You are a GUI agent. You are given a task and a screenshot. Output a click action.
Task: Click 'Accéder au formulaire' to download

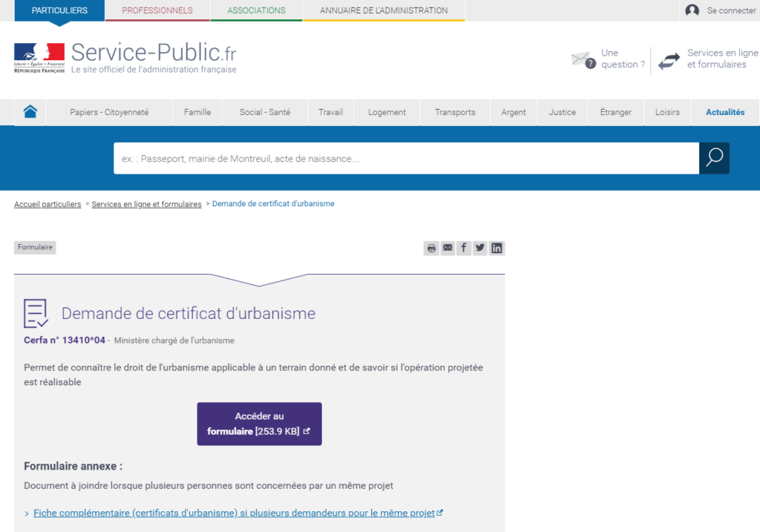[x=259, y=424]
